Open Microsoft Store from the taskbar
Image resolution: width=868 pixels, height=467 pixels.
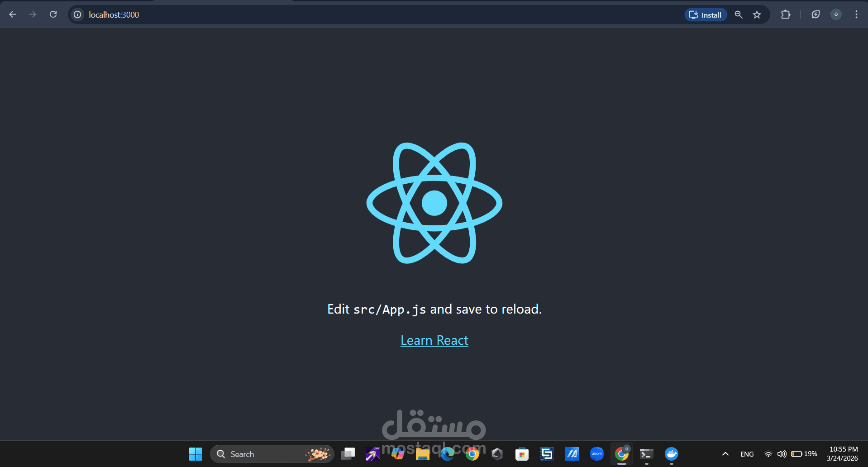tap(522, 454)
